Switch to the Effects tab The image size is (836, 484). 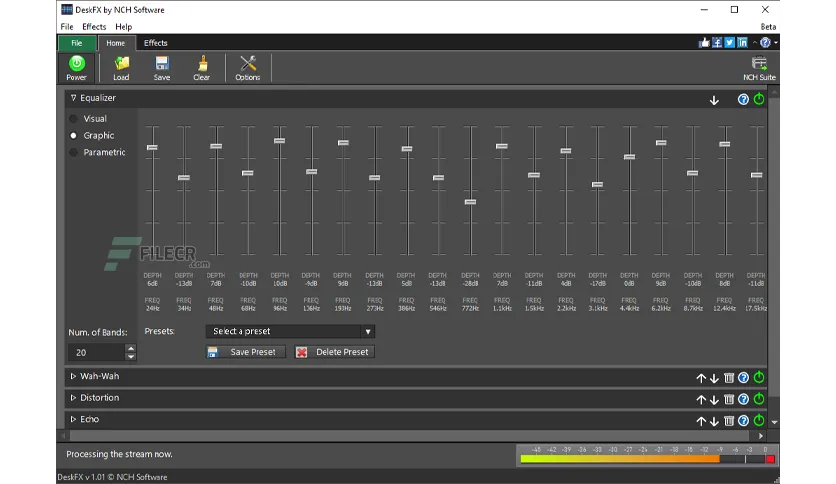[155, 43]
